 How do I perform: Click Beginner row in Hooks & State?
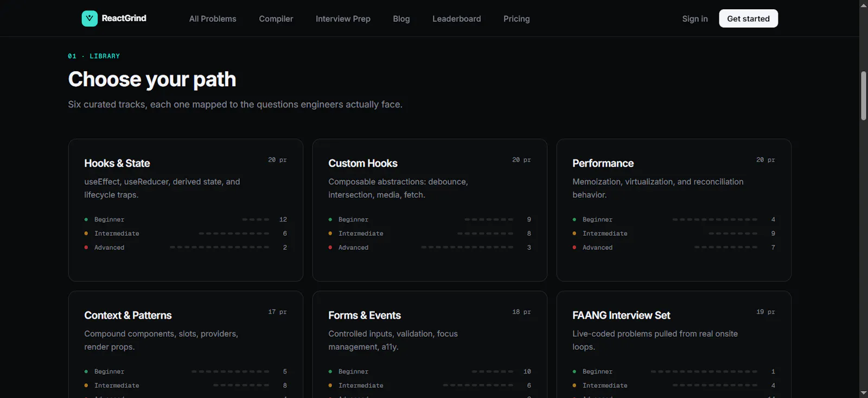point(186,219)
